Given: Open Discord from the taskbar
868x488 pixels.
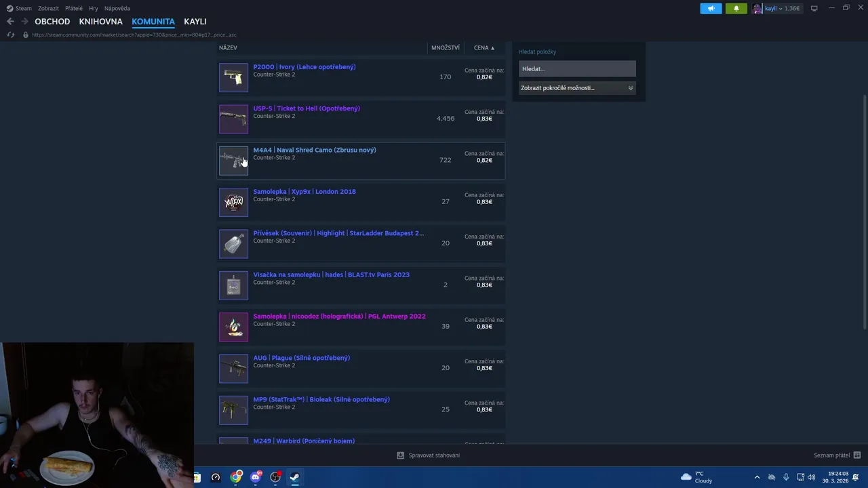Looking at the screenshot, I should pos(256,477).
